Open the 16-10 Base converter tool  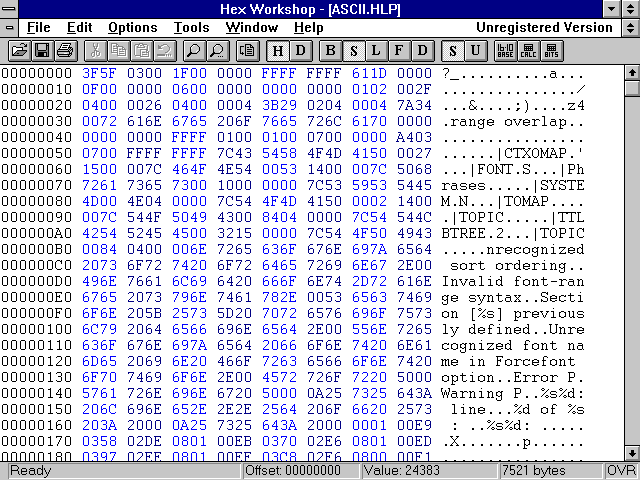point(505,50)
